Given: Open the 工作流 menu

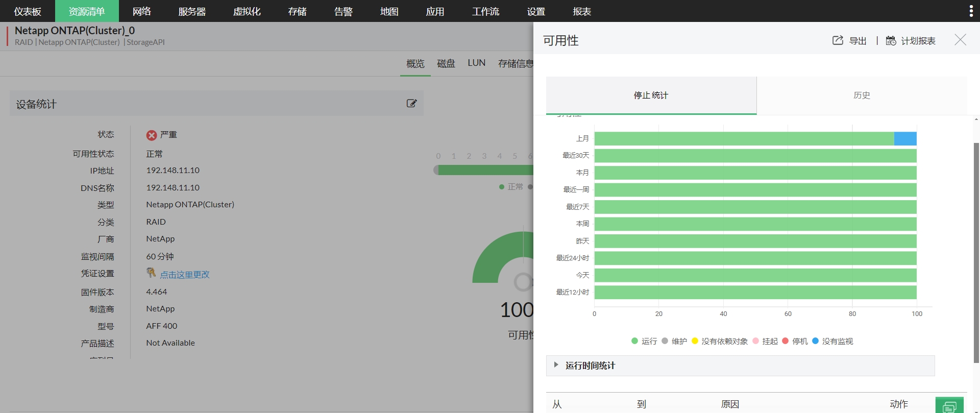Looking at the screenshot, I should (x=485, y=11).
